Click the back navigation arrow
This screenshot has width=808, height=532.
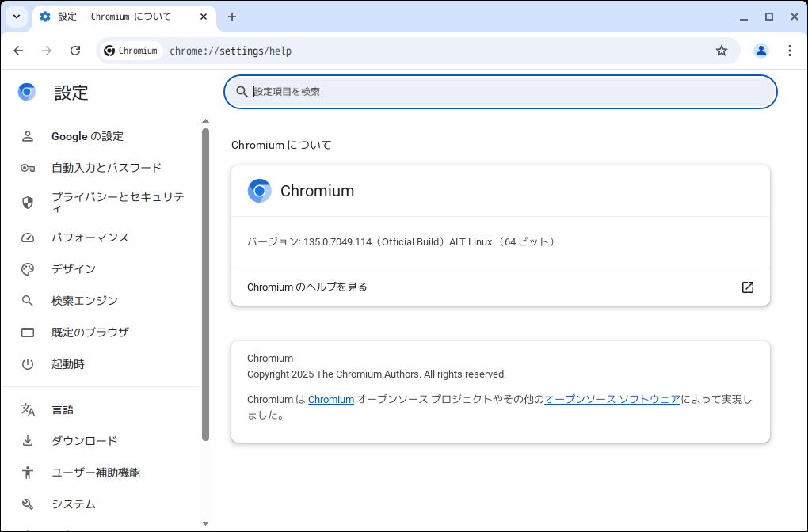click(18, 51)
